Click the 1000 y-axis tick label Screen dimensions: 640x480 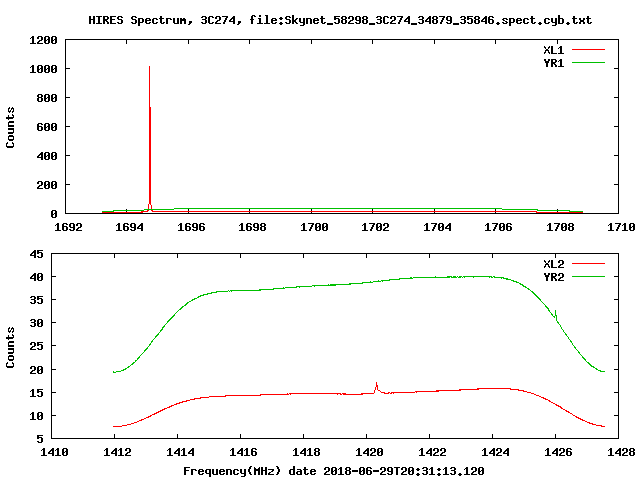pyautogui.click(x=43, y=69)
